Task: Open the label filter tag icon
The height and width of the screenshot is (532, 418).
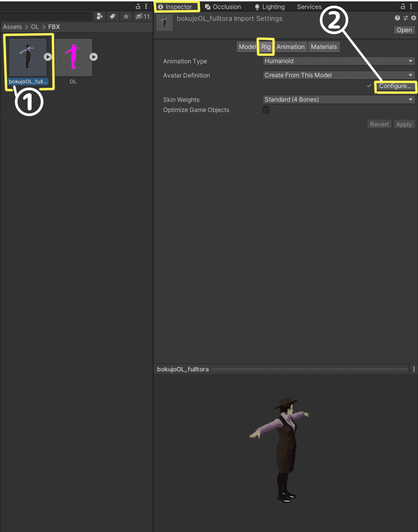Action: click(113, 16)
